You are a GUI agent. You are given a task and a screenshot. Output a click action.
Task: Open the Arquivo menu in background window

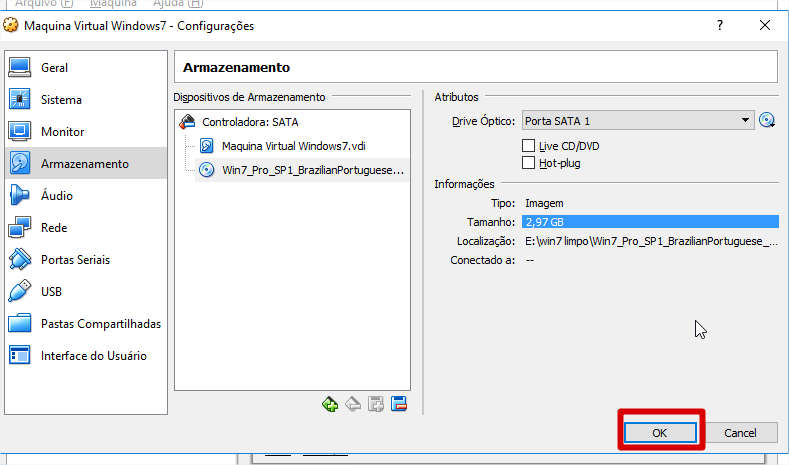44,3
